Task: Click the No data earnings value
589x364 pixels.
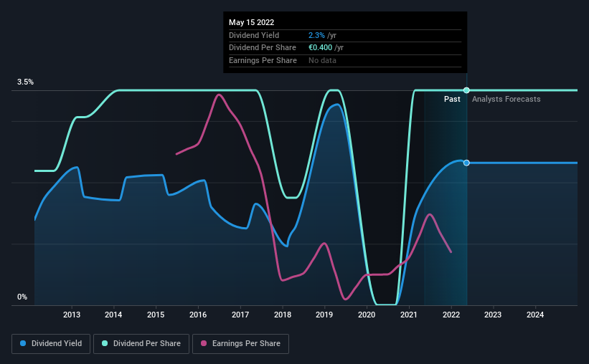Action: (322, 60)
